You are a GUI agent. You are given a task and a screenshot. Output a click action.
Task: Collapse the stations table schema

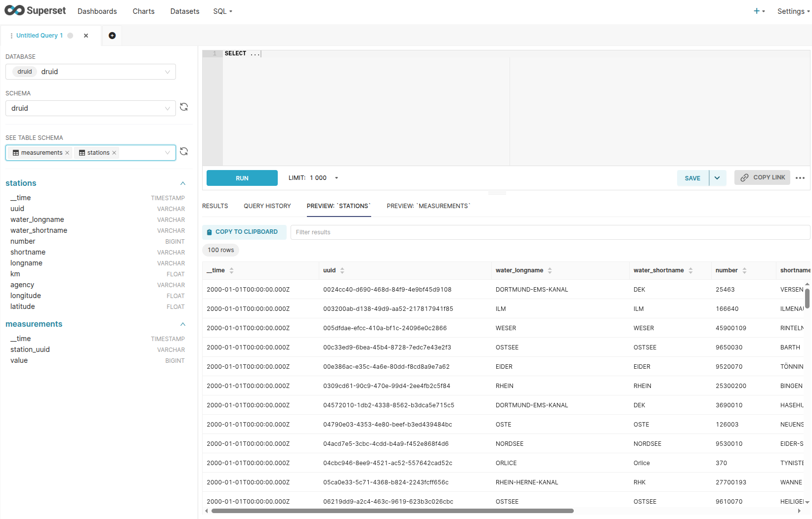[x=183, y=183]
